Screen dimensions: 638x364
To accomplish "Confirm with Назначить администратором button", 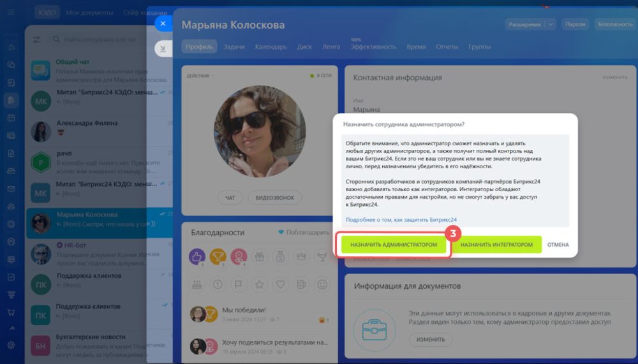I will coord(394,244).
